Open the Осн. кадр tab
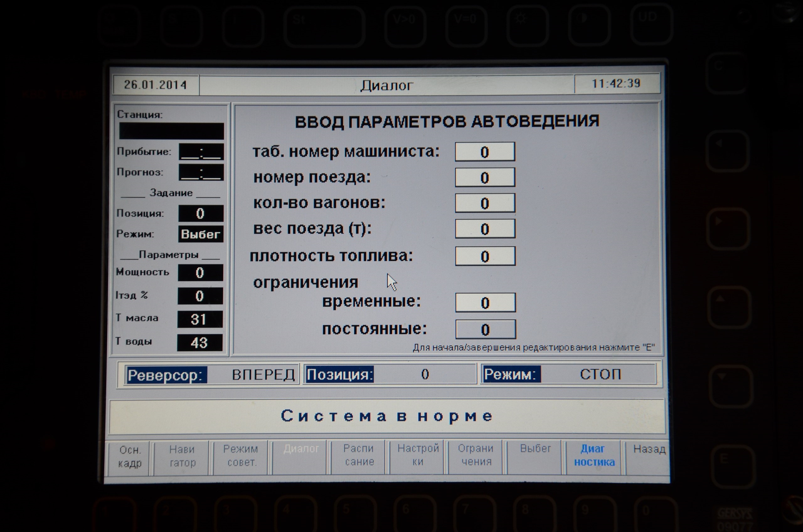803x532 pixels. coord(130,456)
